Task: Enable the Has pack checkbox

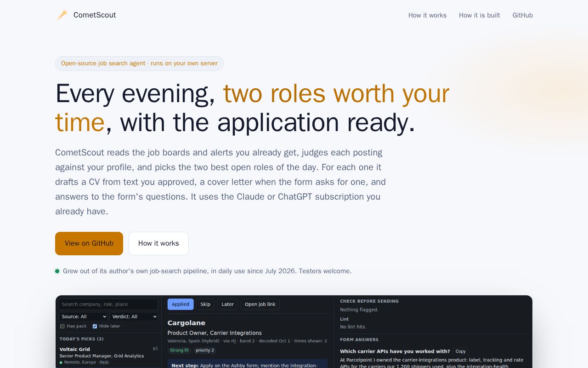Action: (62, 326)
